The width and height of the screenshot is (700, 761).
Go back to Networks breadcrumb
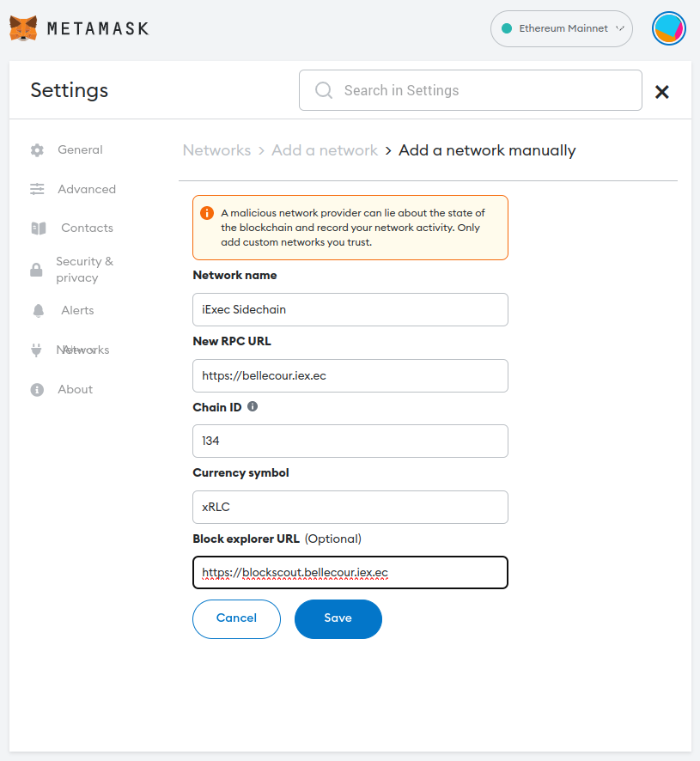tap(216, 150)
